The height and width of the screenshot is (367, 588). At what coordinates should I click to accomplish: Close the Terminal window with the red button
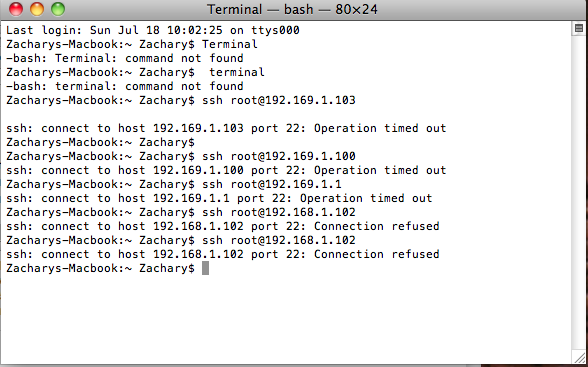pos(16,9)
